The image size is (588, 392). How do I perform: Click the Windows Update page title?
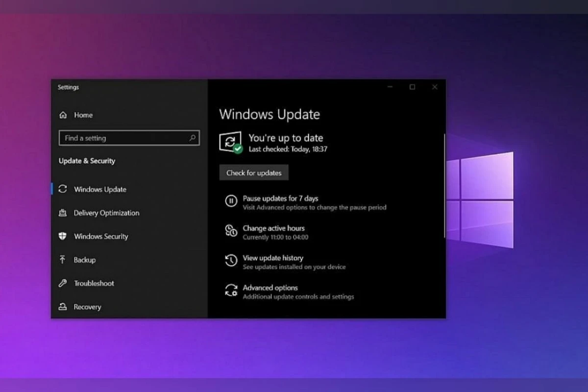point(269,115)
